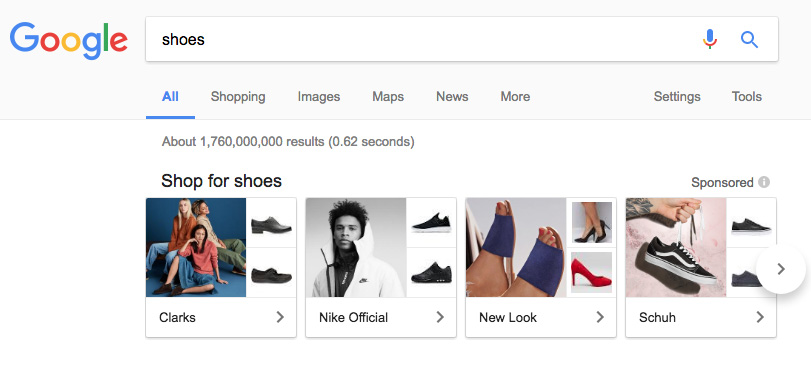Open the Maps tab
Viewport: 811px width, 371px height.
coord(388,97)
